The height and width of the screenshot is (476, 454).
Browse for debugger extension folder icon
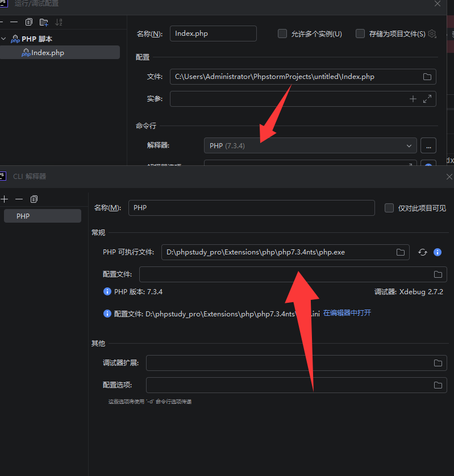(438, 363)
